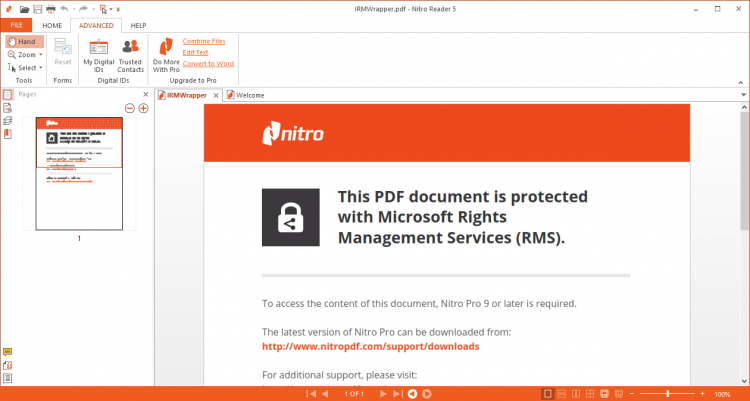Enlarge page thumbnails with plus button
The width and height of the screenshot is (750, 401).
pyautogui.click(x=143, y=109)
